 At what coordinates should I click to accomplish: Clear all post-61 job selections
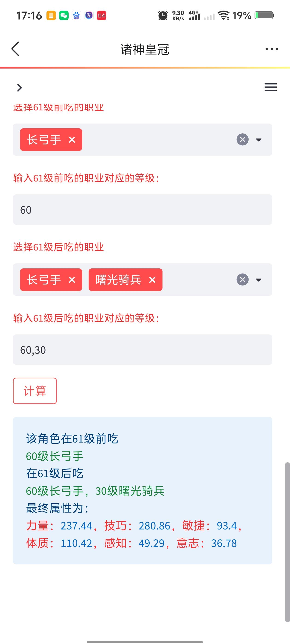(x=242, y=279)
